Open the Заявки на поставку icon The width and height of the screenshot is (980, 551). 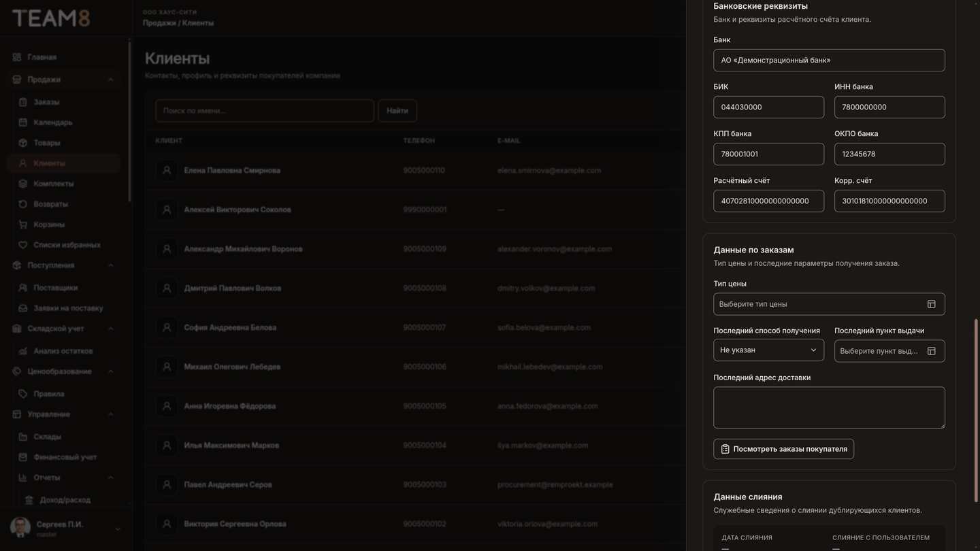tap(23, 308)
